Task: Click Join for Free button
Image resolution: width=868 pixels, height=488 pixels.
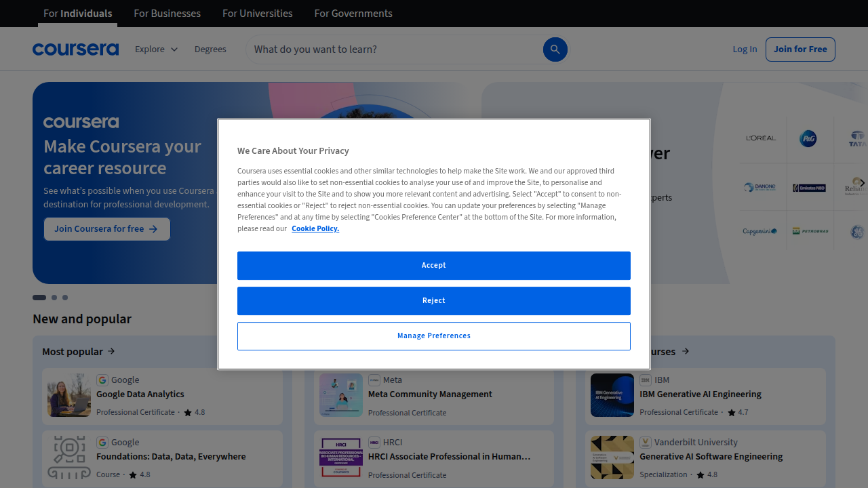Action: (800, 49)
